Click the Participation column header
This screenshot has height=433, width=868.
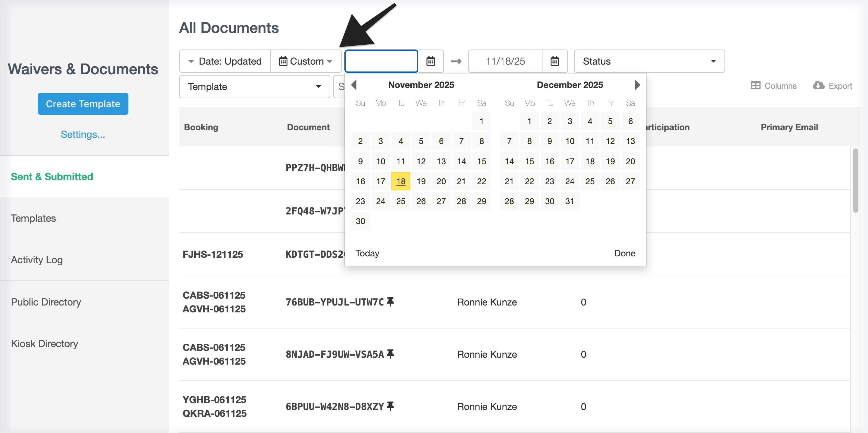pos(668,127)
